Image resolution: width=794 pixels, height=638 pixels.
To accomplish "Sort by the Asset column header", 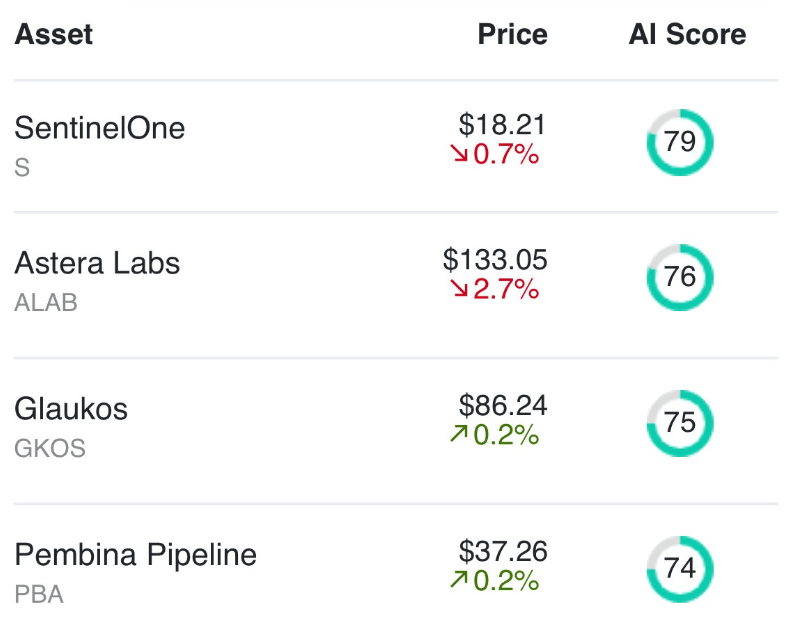I will point(54,35).
